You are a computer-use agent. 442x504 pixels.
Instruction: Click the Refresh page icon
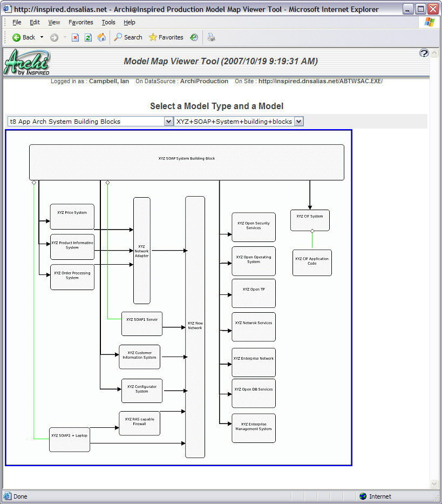pos(87,37)
